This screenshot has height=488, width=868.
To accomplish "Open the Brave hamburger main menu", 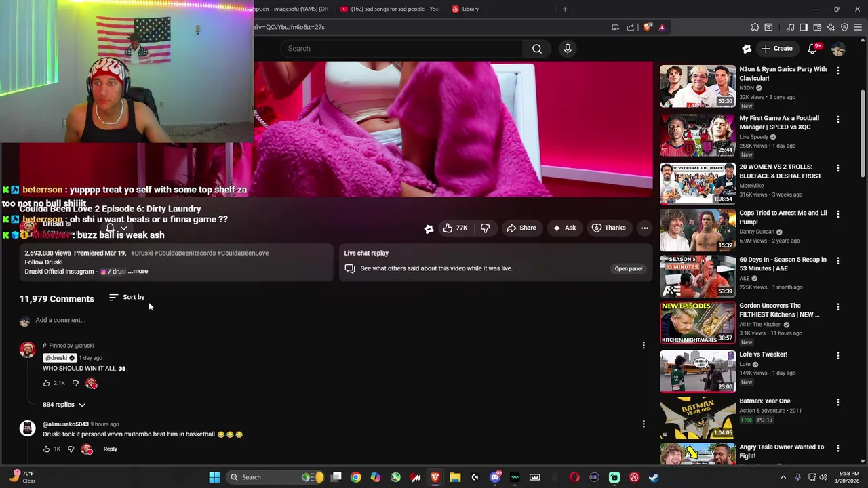I will point(858,27).
